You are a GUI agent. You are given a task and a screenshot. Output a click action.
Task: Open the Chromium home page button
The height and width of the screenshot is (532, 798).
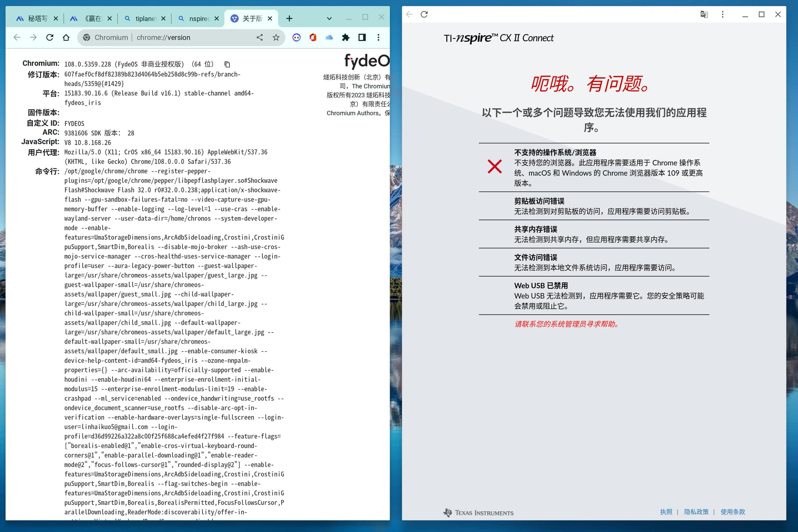coord(66,37)
